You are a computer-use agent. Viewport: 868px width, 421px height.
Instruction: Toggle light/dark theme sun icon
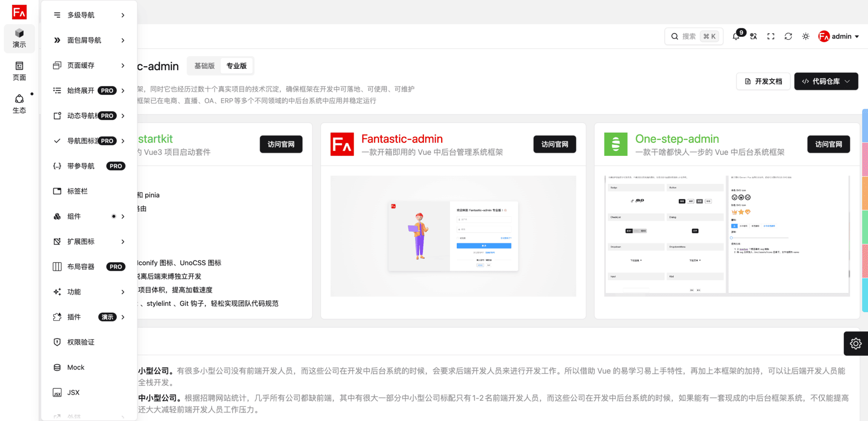tap(806, 36)
